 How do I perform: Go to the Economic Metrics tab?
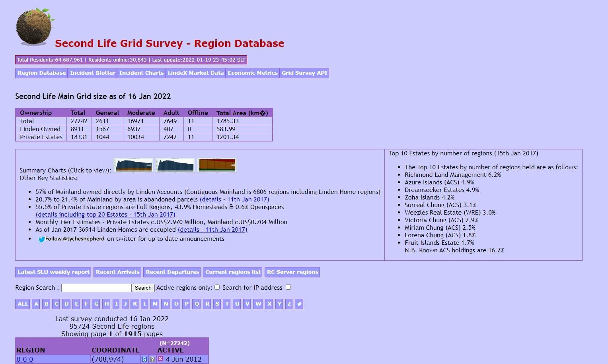(252, 73)
